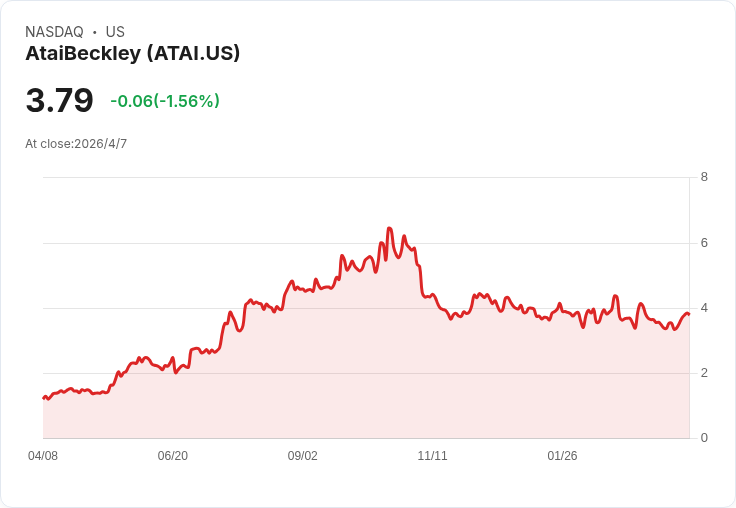Select the 09/02 date on time axis

point(303,456)
